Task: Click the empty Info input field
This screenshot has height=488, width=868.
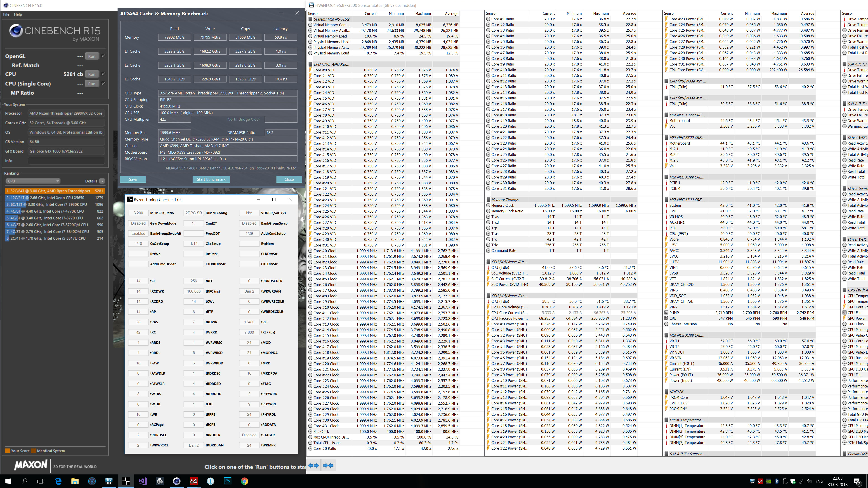Action: coord(66,161)
